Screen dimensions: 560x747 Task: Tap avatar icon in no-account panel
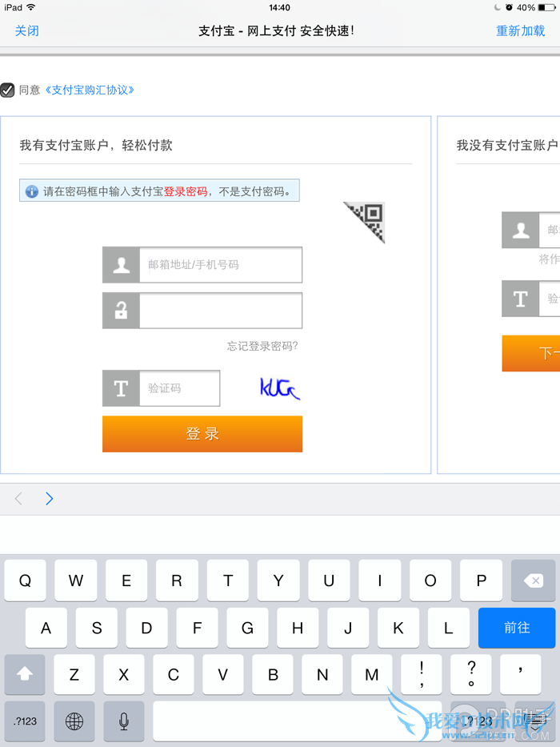pos(521,230)
